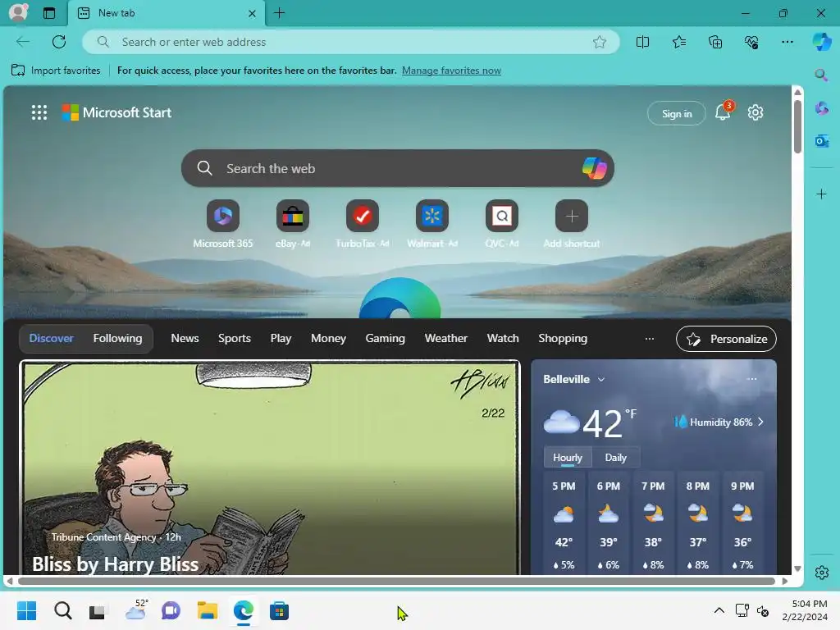This screenshot has width=840, height=630.
Task: Click the vertical scrollbar thumb
Action: pyautogui.click(x=797, y=127)
